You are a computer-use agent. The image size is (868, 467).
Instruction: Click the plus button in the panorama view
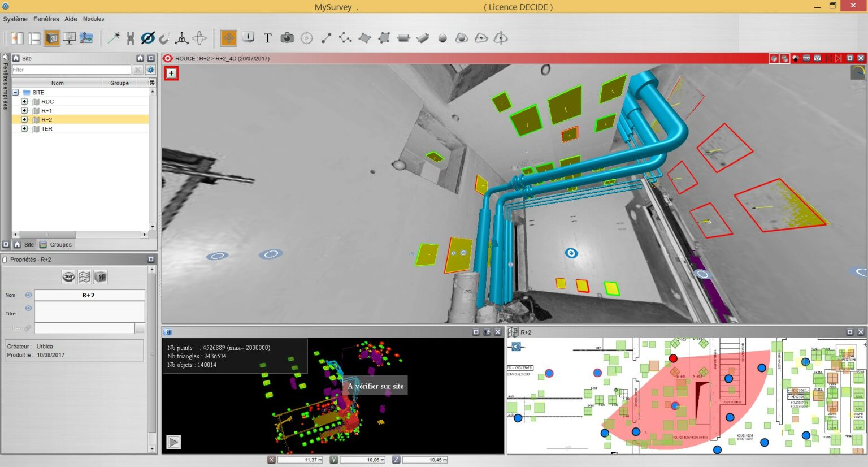click(x=171, y=73)
